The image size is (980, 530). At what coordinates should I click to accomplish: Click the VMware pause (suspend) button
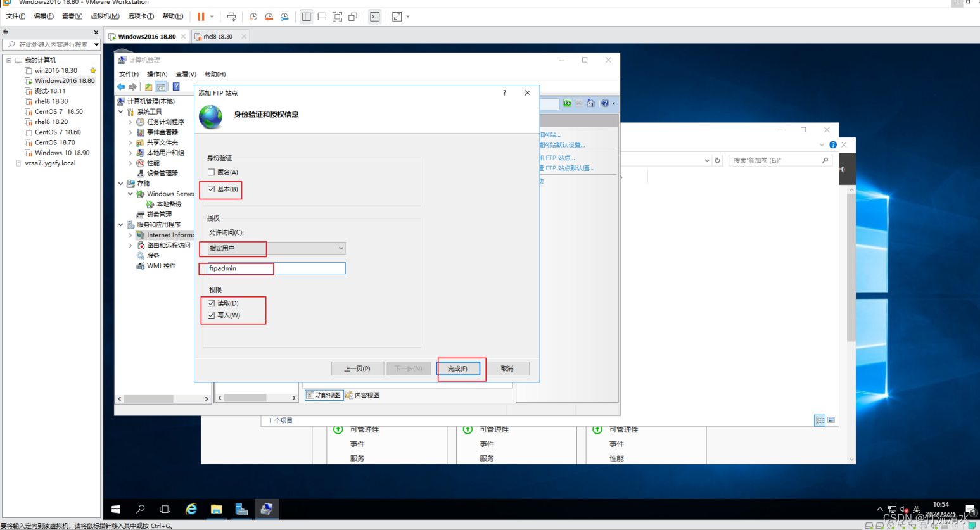coord(201,16)
